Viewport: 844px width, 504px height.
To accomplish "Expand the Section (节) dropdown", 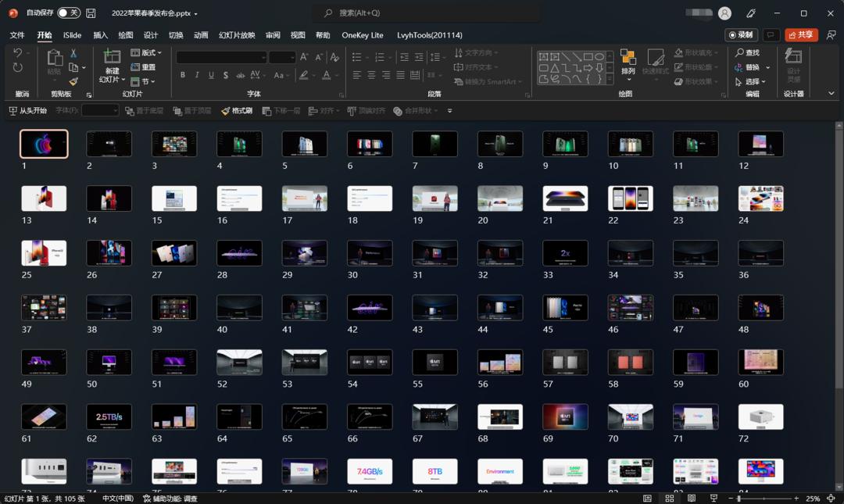I will click(144, 81).
